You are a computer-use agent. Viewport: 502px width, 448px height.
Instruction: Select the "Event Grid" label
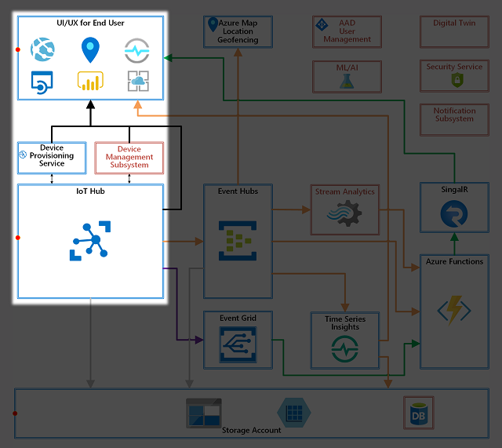point(238,318)
